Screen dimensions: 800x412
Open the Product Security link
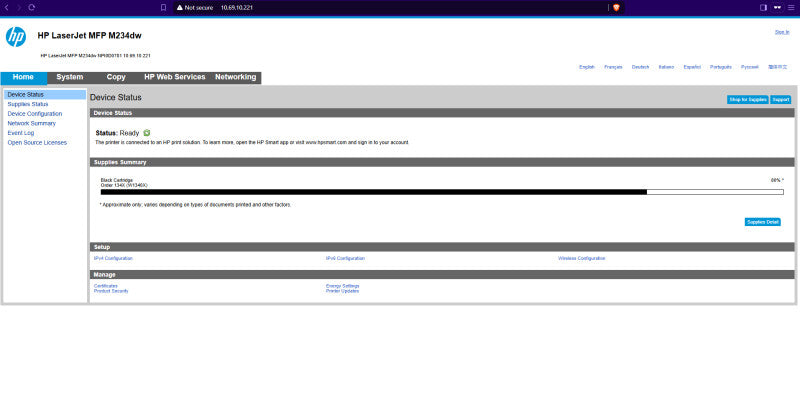pos(111,291)
